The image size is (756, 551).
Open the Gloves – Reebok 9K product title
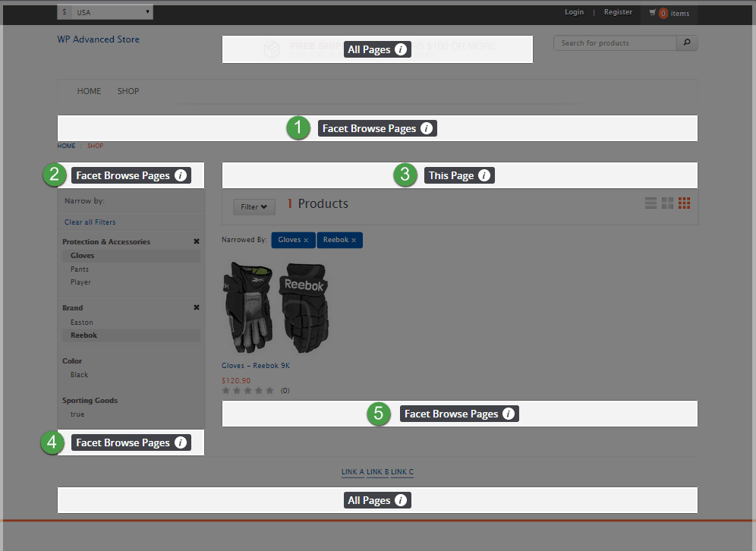(x=256, y=365)
